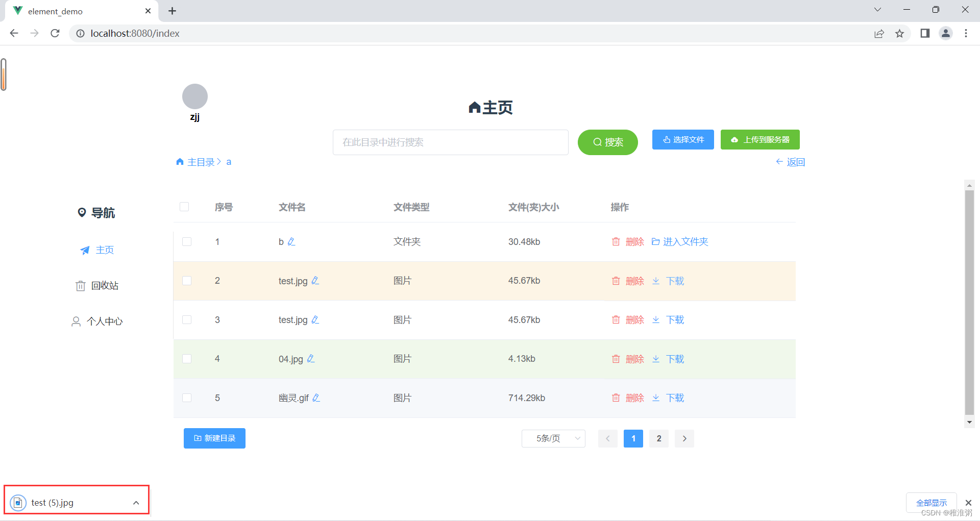Viewport: 980px width, 521px height.
Task: Click the delete trash icon for row 1 folder b
Action: point(616,241)
